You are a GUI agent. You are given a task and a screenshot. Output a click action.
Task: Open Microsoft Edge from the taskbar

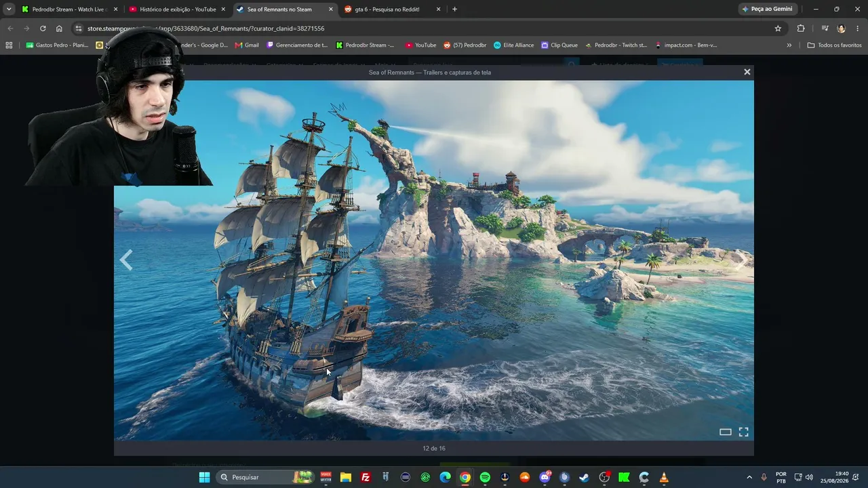(445, 477)
